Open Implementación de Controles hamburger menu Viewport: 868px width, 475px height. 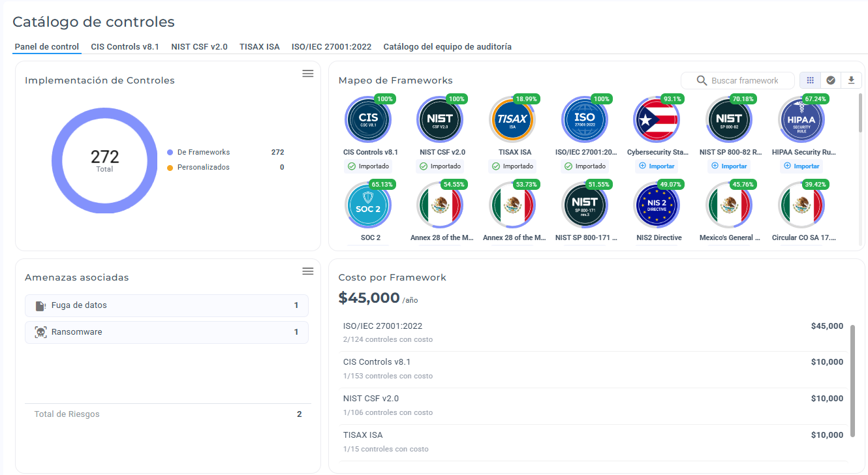coord(308,74)
